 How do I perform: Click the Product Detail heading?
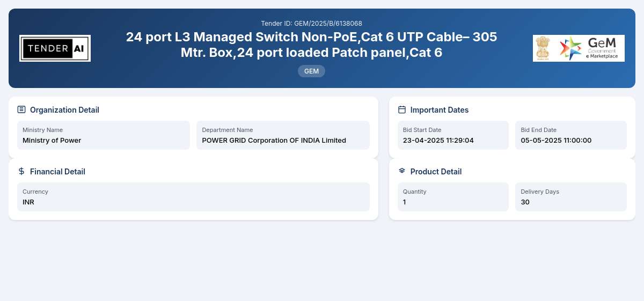point(436,172)
